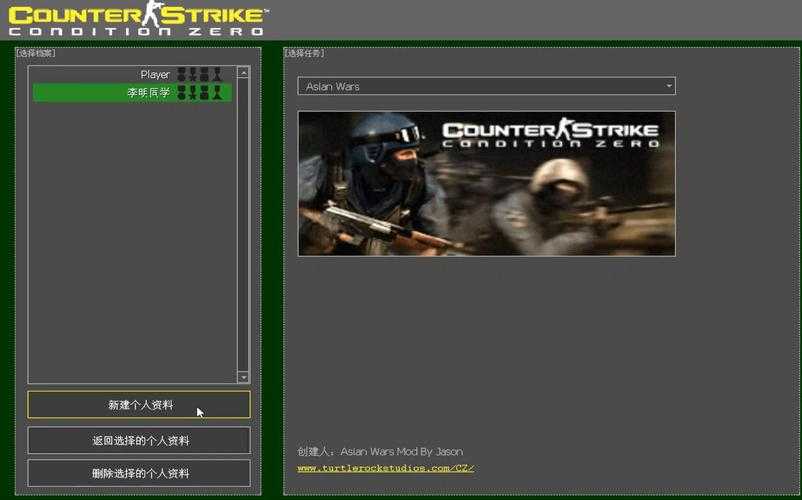This screenshot has height=500, width=802.
Task: Click the medal icons beside Player
Action: click(199, 75)
